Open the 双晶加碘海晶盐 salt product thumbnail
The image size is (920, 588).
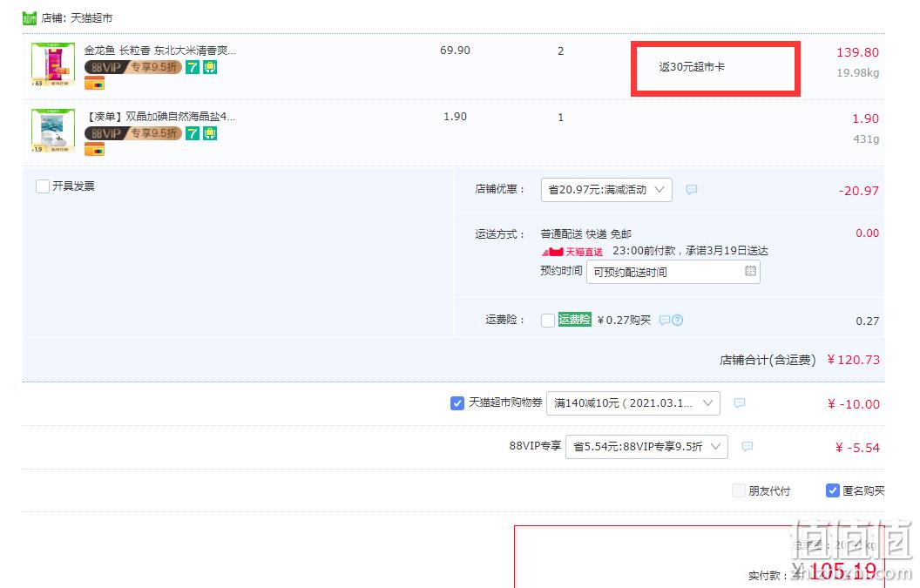click(53, 131)
